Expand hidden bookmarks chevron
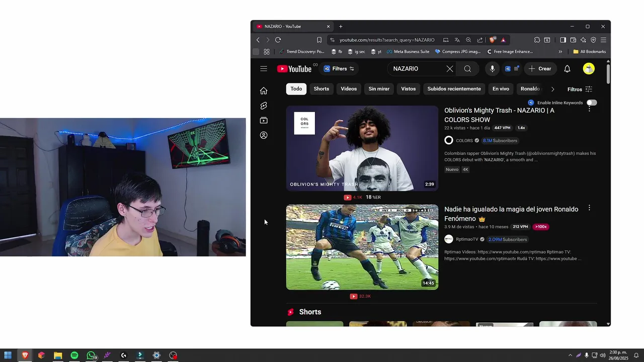The width and height of the screenshot is (644, 362). point(560,51)
